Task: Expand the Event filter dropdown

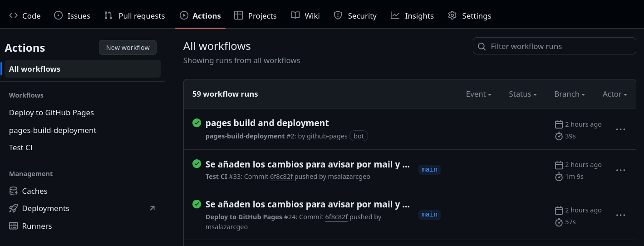Action: pos(478,94)
